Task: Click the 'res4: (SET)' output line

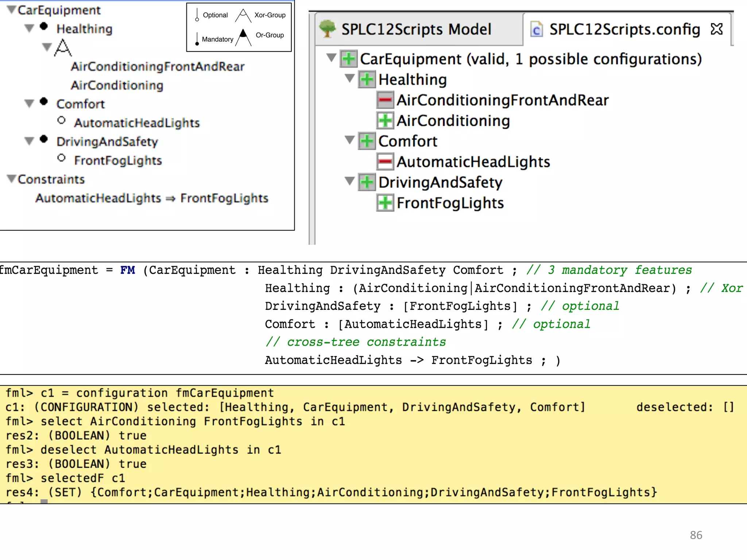Action: [331, 492]
